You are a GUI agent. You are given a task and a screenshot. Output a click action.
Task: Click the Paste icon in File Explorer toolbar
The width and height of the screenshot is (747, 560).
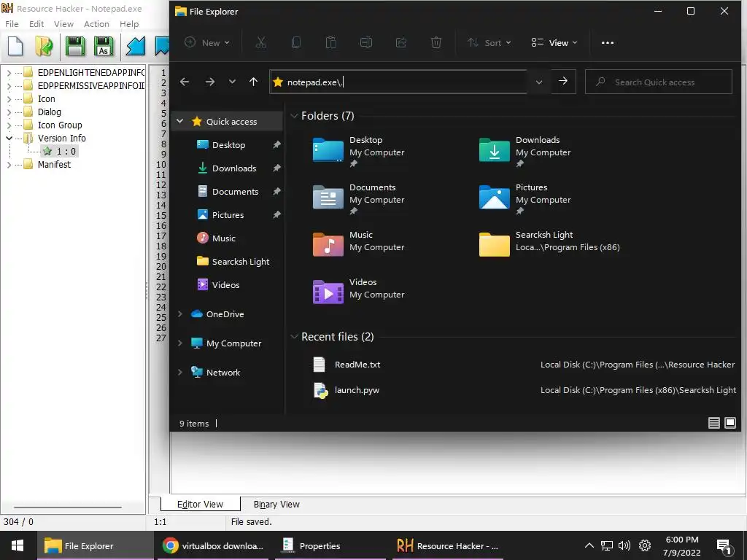330,42
